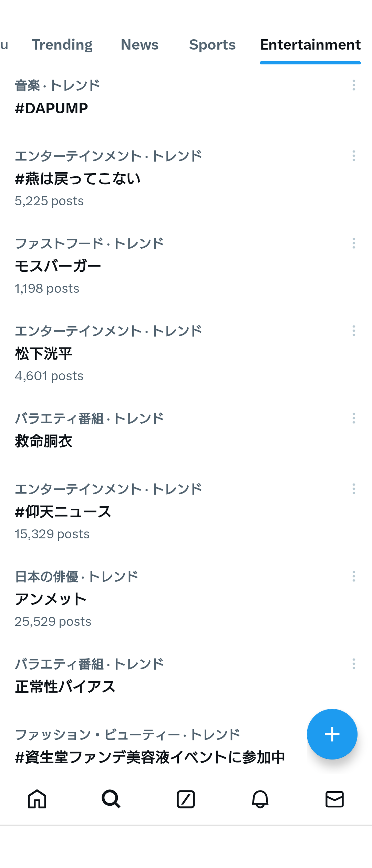
Task: Switch to the News tab
Action: [139, 45]
